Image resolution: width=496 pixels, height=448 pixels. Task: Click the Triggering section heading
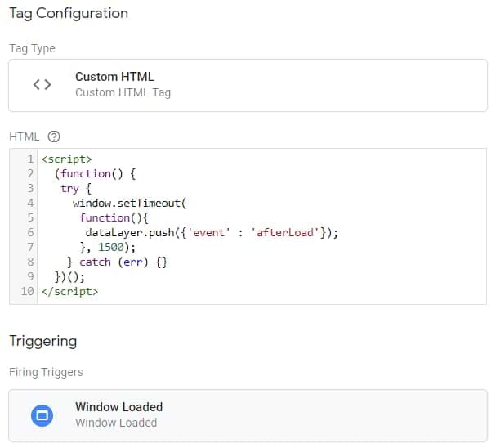pos(42,341)
